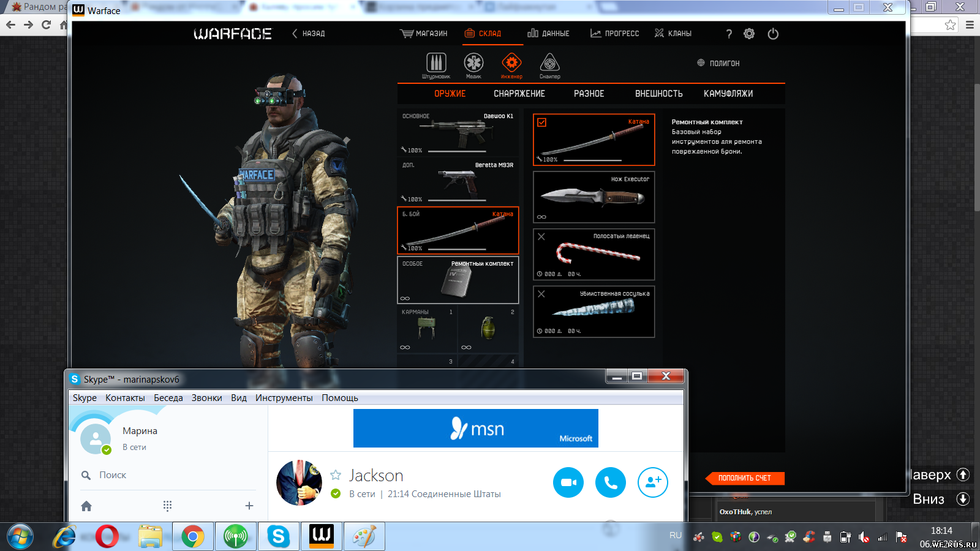This screenshot has width=980, height=551.
Task: Open the Инструменты menu in Skype
Action: coord(284,398)
